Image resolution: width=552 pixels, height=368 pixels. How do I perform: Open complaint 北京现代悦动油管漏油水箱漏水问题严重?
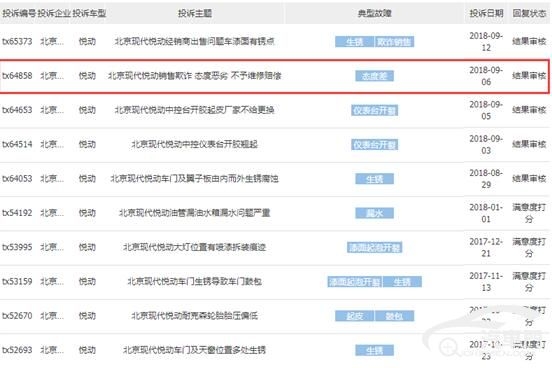[195, 213]
